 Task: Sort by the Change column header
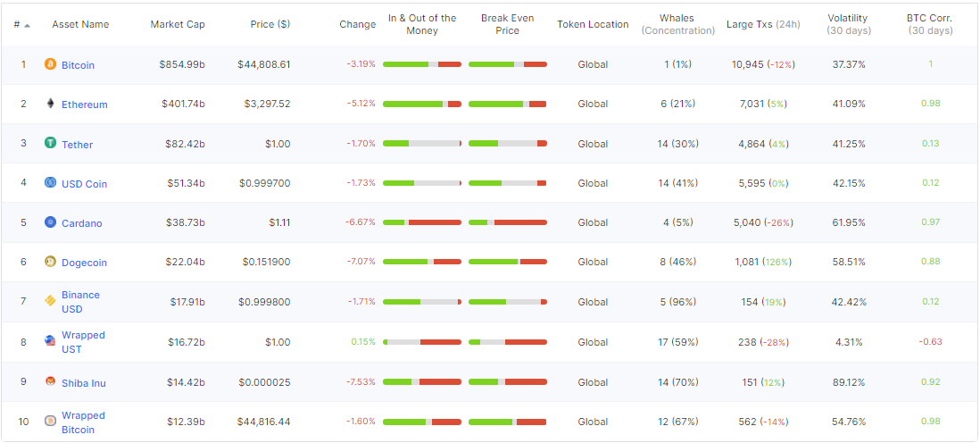click(x=358, y=24)
